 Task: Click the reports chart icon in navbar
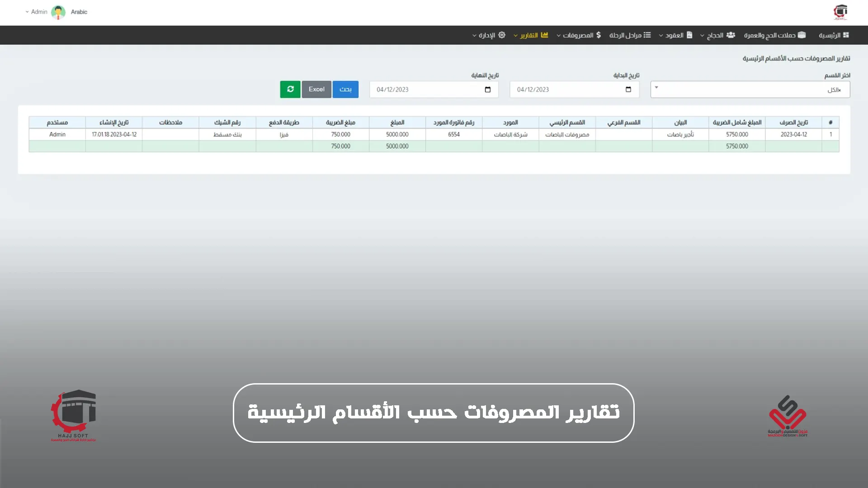tap(544, 35)
